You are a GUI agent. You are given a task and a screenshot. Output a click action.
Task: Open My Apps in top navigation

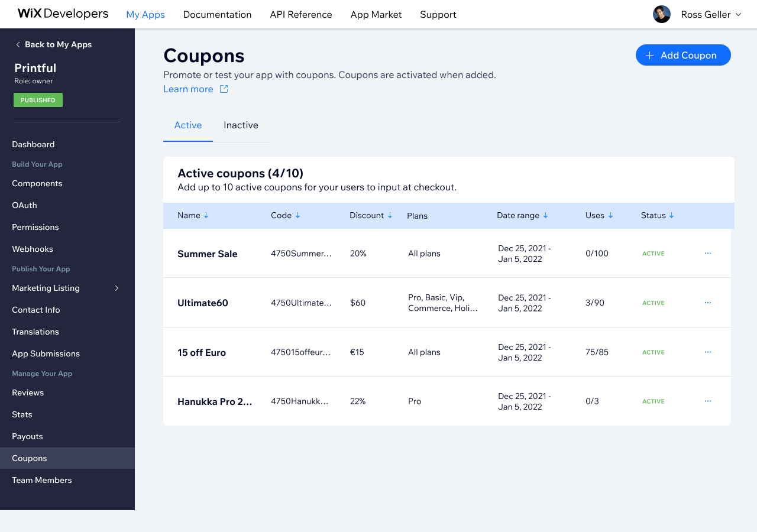tap(145, 14)
